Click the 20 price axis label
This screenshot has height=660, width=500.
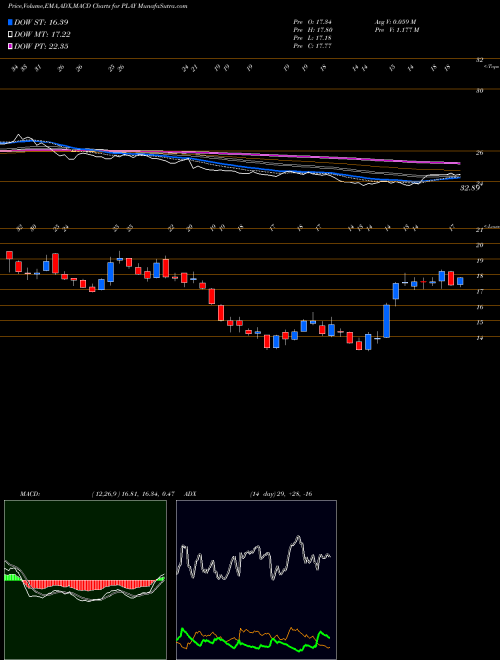(479, 245)
